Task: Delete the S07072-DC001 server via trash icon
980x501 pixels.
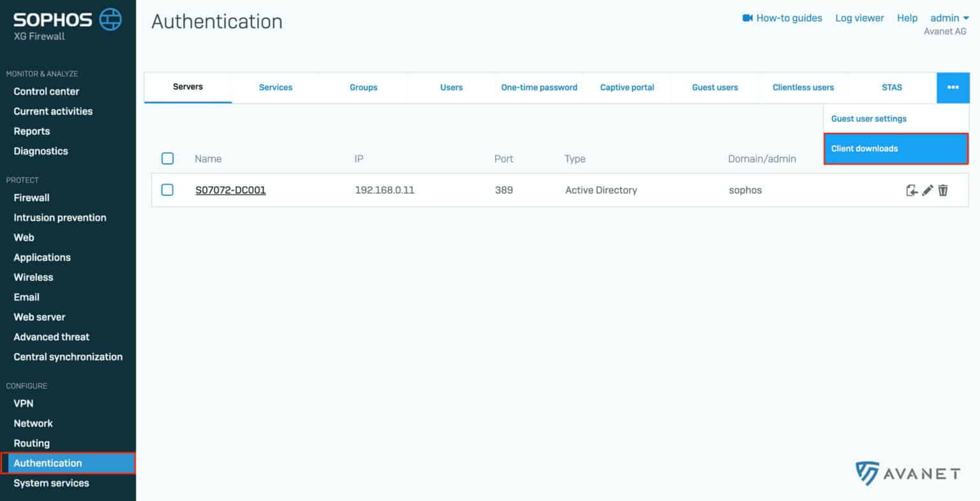Action: click(x=943, y=190)
